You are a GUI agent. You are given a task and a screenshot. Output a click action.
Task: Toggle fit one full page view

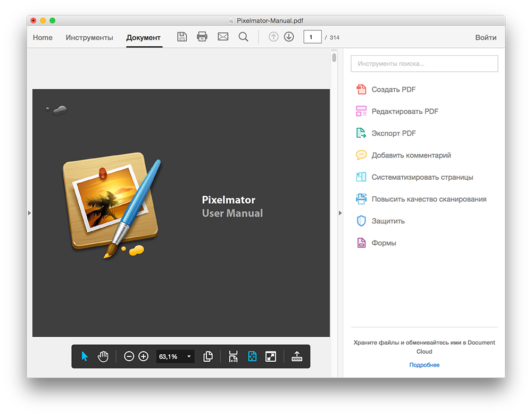[x=252, y=356]
